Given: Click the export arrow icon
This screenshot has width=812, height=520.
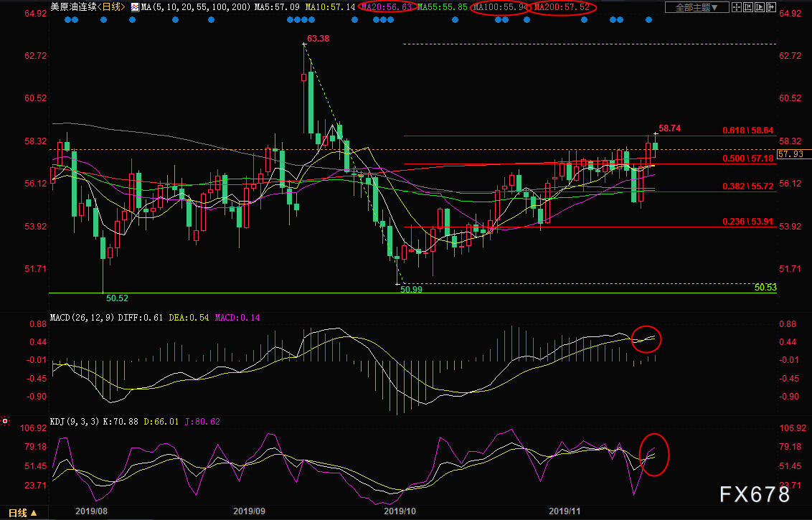Looking at the screenshot, I should (771, 7).
